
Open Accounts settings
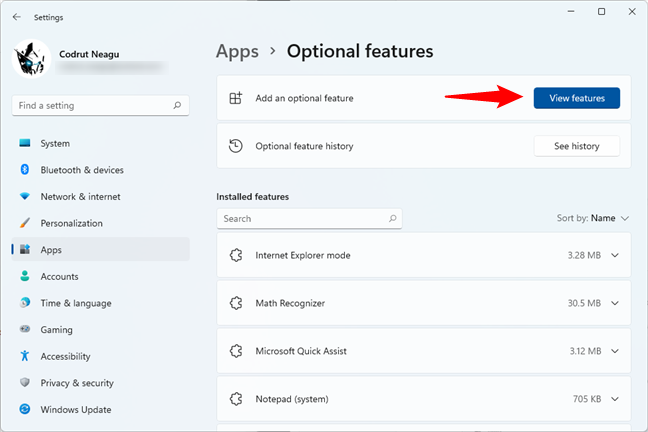coord(100,277)
